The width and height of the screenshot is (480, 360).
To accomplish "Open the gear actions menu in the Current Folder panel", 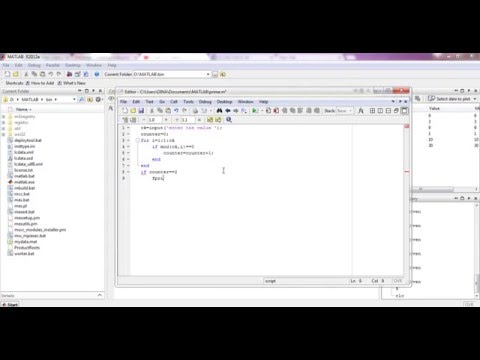I will [x=99, y=99].
